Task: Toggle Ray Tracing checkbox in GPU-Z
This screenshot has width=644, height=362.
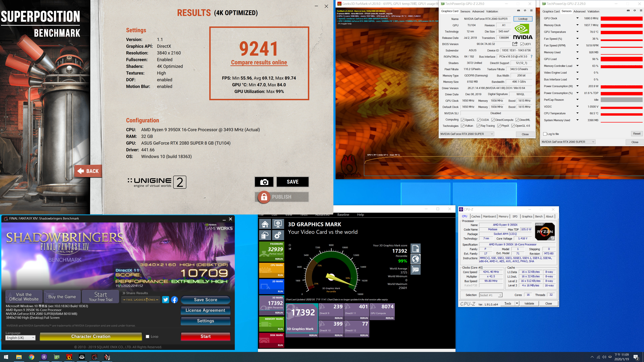Action: coord(478,126)
